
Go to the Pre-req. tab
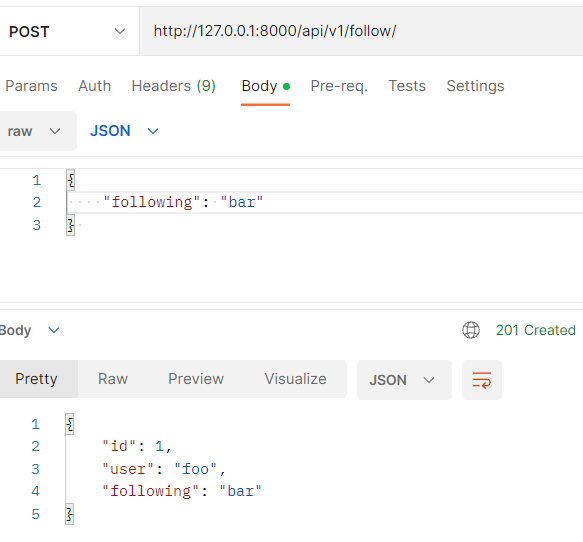coord(339,86)
